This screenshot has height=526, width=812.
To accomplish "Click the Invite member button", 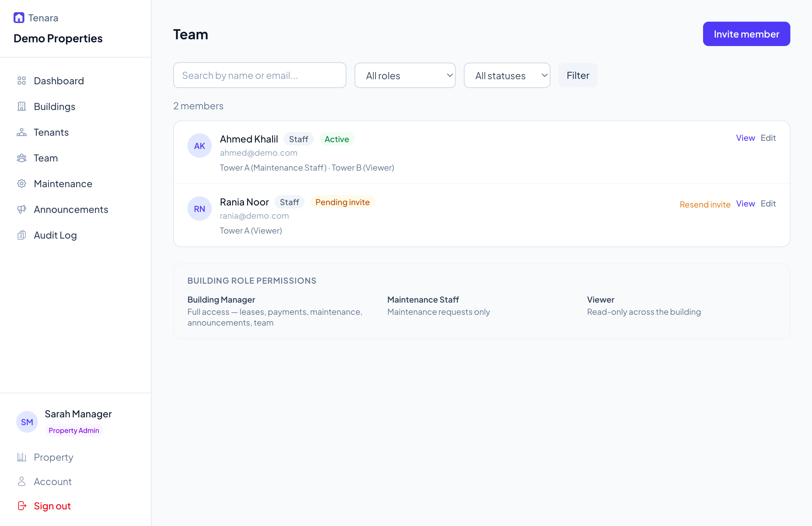I will coord(746,34).
